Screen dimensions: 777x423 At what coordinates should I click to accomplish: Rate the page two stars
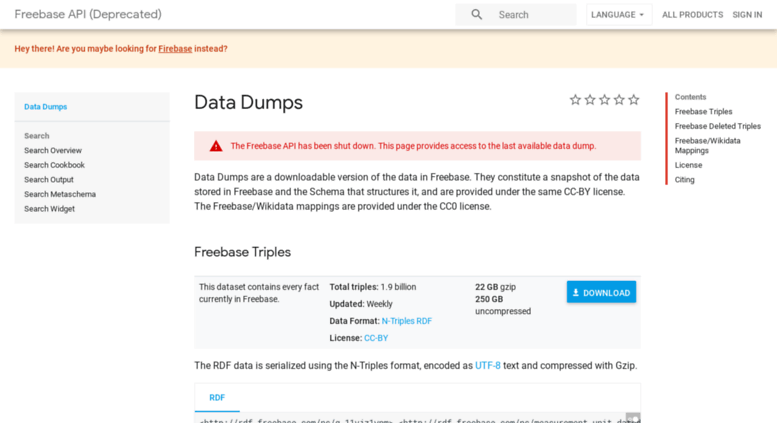(590, 100)
